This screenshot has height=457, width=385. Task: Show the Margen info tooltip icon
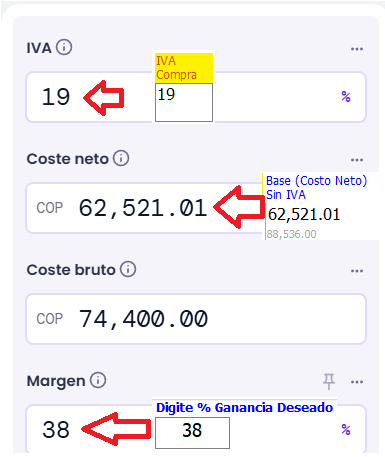click(x=98, y=380)
